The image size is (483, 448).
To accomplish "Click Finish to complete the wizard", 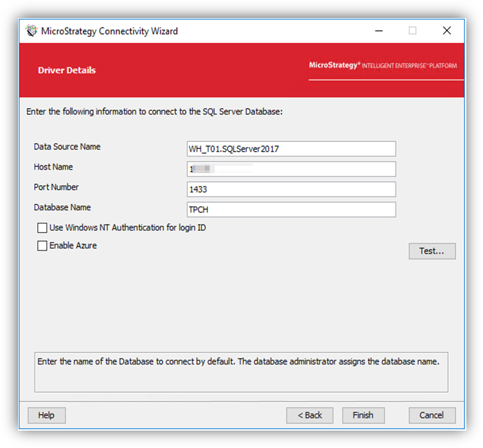I will pos(363,415).
